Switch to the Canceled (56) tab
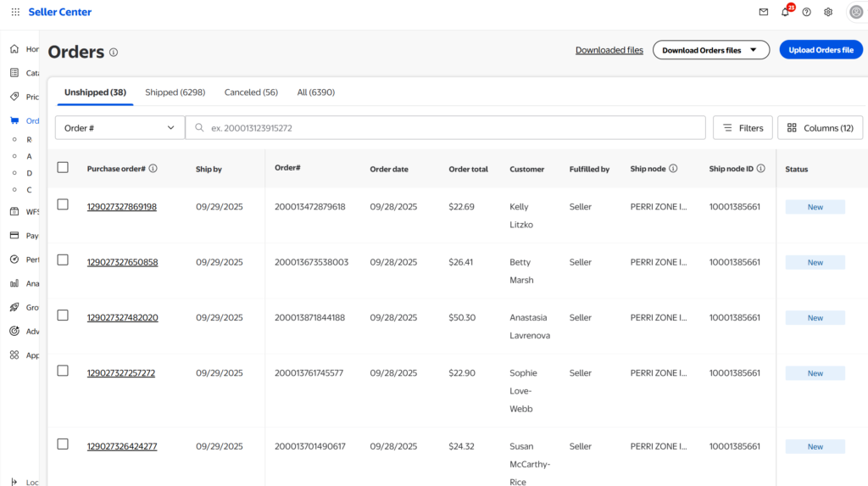The height and width of the screenshot is (486, 868). [251, 92]
